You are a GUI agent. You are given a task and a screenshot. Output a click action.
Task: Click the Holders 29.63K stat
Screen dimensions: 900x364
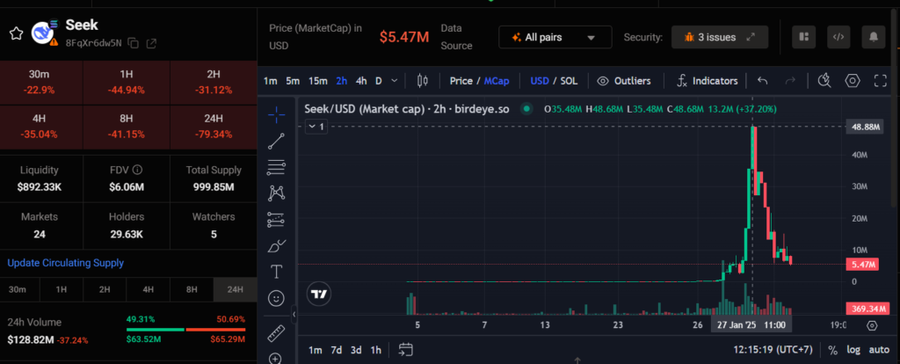point(127,226)
